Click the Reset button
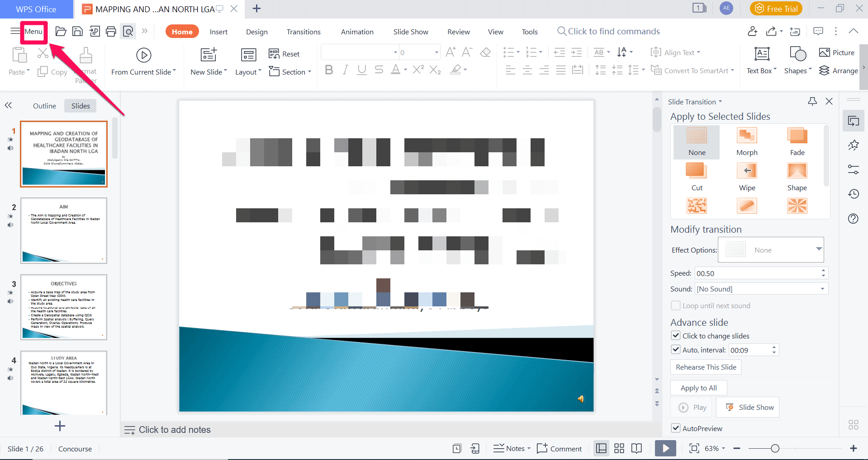The width and height of the screenshot is (868, 460). [284, 54]
